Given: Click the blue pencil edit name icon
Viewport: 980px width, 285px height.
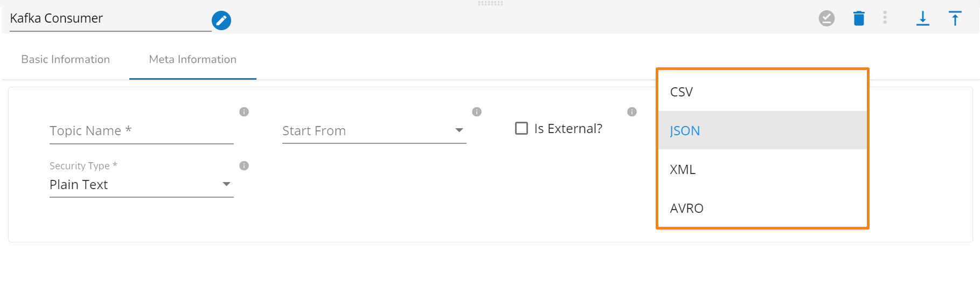Looking at the screenshot, I should coord(221,20).
